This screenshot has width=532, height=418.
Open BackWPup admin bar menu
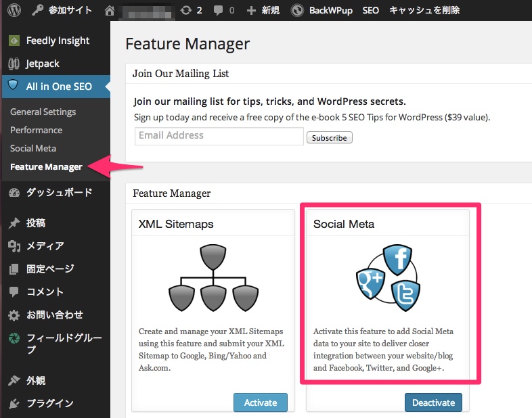(331, 11)
